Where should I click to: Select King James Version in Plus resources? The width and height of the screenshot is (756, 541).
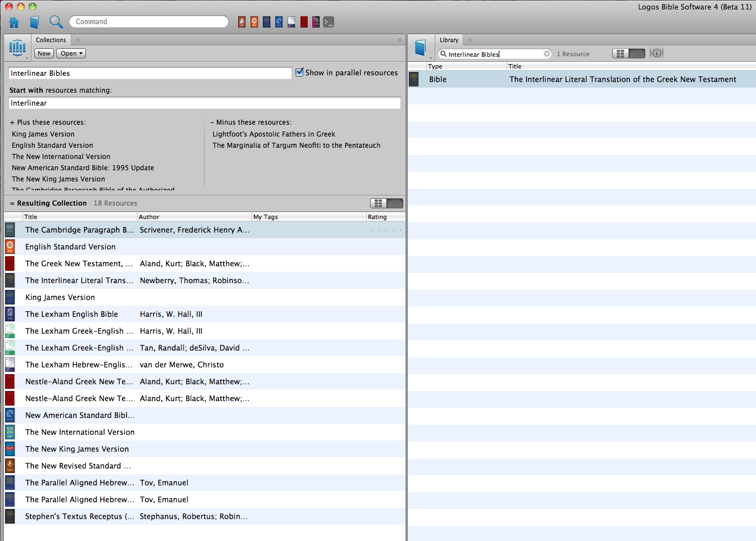[x=43, y=134]
